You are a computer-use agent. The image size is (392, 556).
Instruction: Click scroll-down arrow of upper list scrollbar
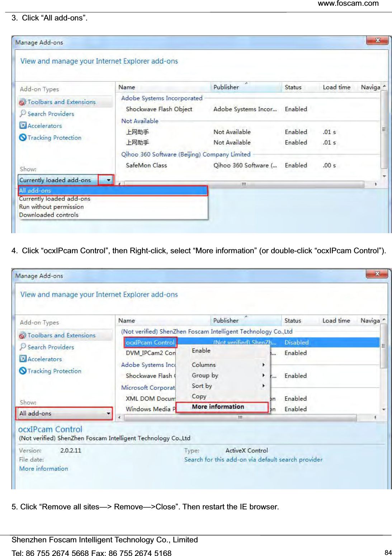(384, 176)
